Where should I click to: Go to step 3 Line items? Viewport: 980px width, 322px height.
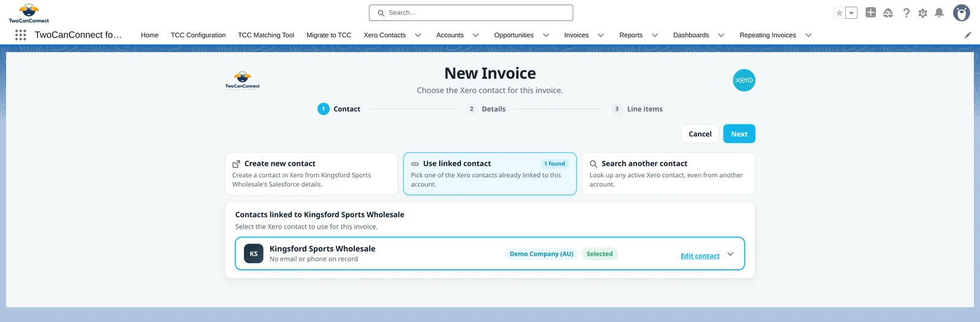click(637, 109)
